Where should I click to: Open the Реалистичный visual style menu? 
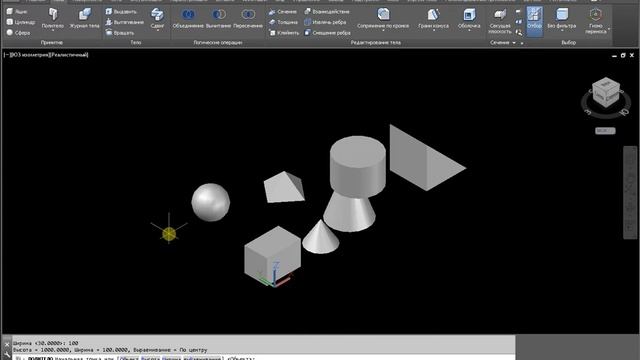point(68,55)
